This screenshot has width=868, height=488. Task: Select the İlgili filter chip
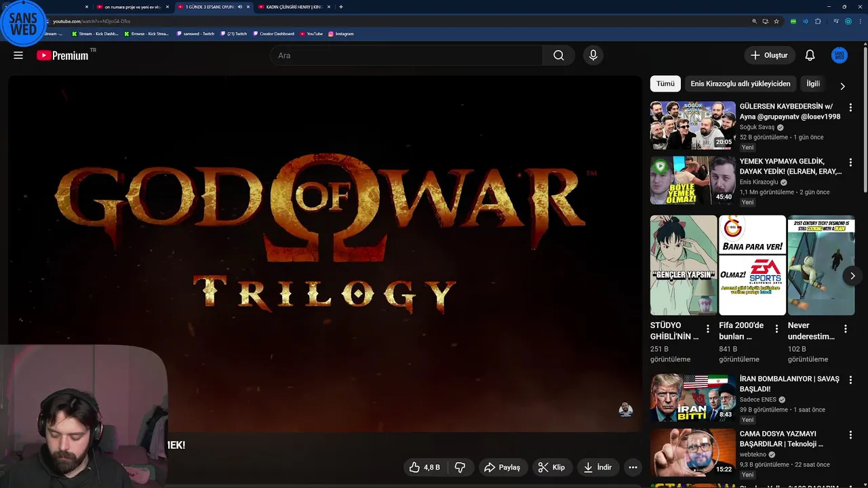click(x=813, y=83)
